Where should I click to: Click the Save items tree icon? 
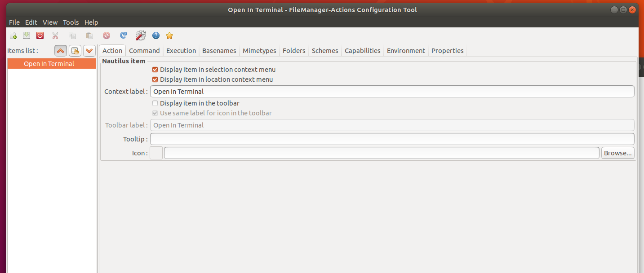(27, 35)
